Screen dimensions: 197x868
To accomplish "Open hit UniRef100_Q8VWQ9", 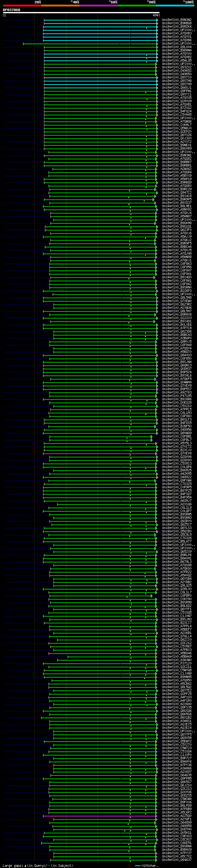I will [x=177, y=433].
